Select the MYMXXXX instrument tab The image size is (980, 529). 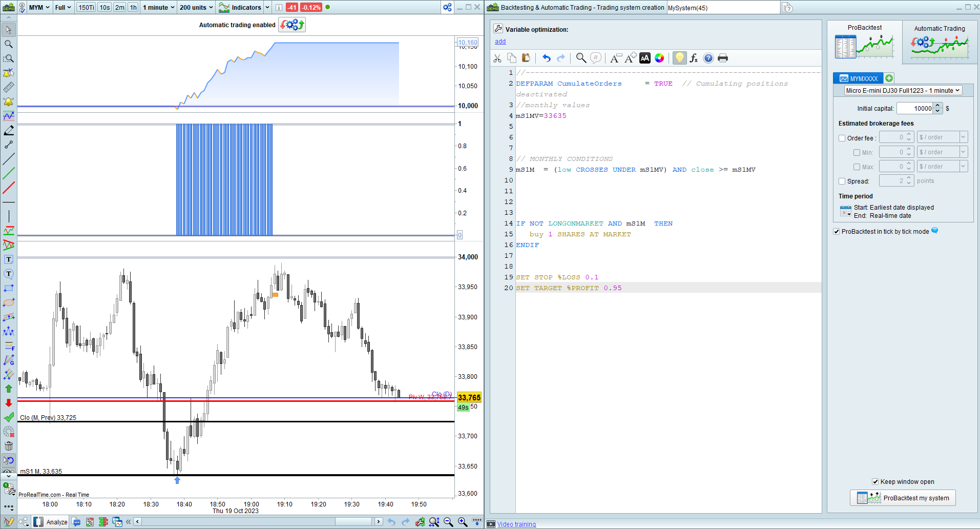pyautogui.click(x=859, y=78)
